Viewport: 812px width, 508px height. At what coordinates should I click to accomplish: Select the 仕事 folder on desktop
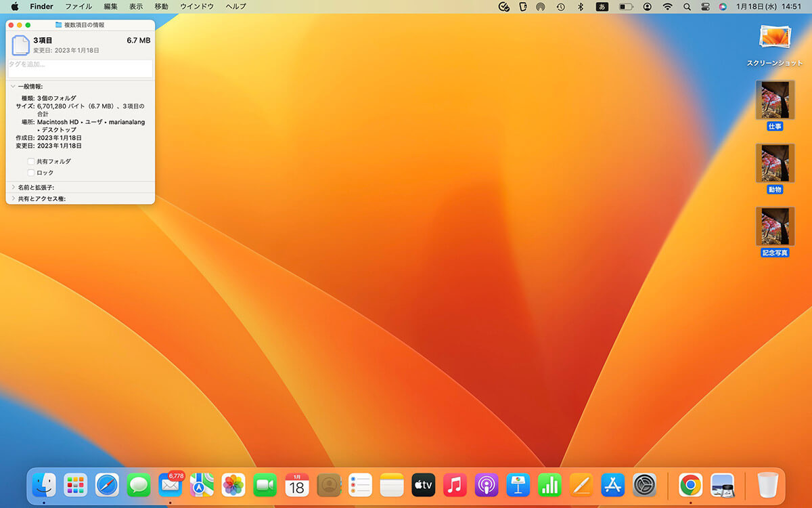(775, 106)
